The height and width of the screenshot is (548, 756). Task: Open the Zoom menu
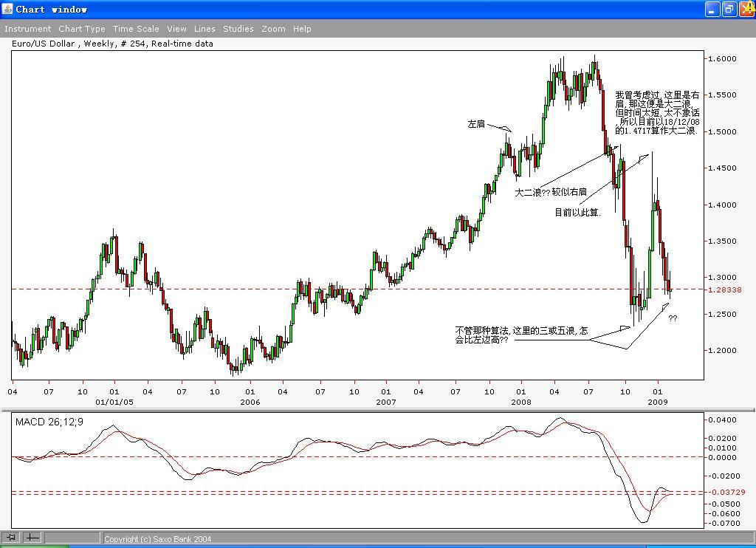(x=273, y=29)
